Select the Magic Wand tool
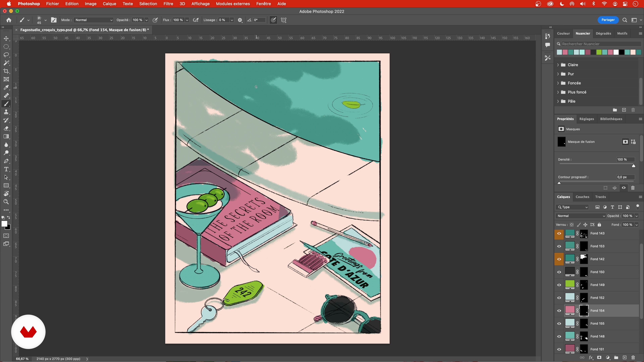Screen dimensions: 644x362 tap(6, 63)
